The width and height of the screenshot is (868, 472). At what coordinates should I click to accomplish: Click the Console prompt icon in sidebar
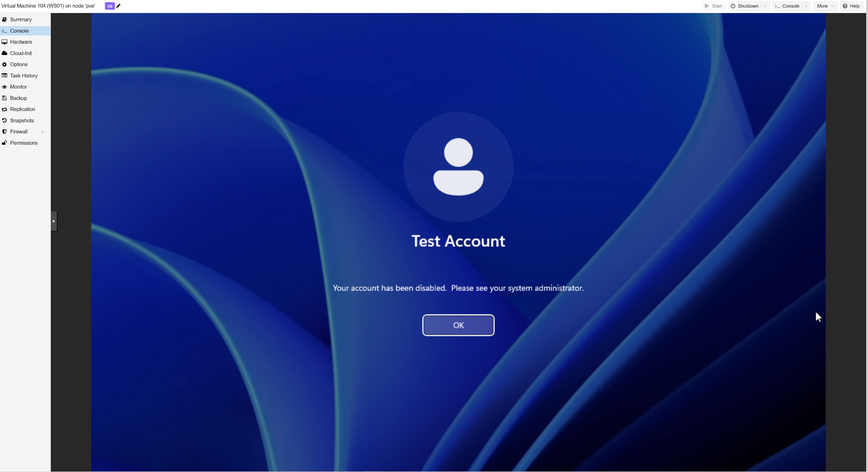click(4, 31)
